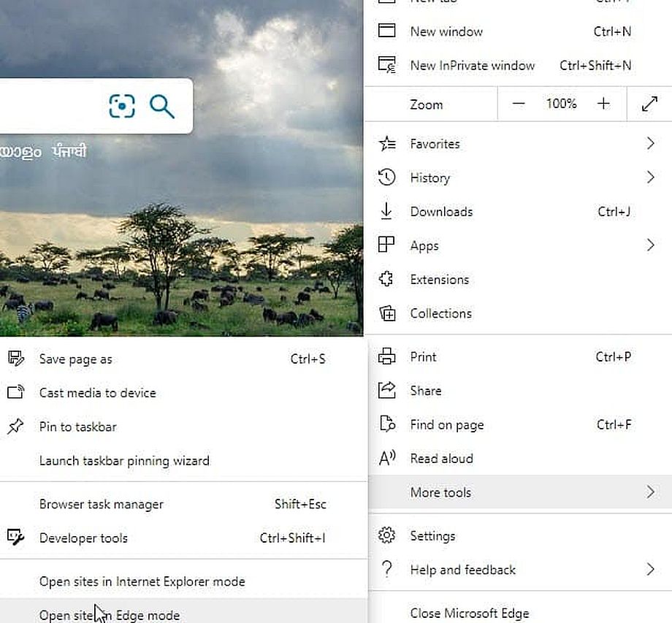This screenshot has width=672, height=623.
Task: Click the Settings gear icon
Action: [386, 536]
